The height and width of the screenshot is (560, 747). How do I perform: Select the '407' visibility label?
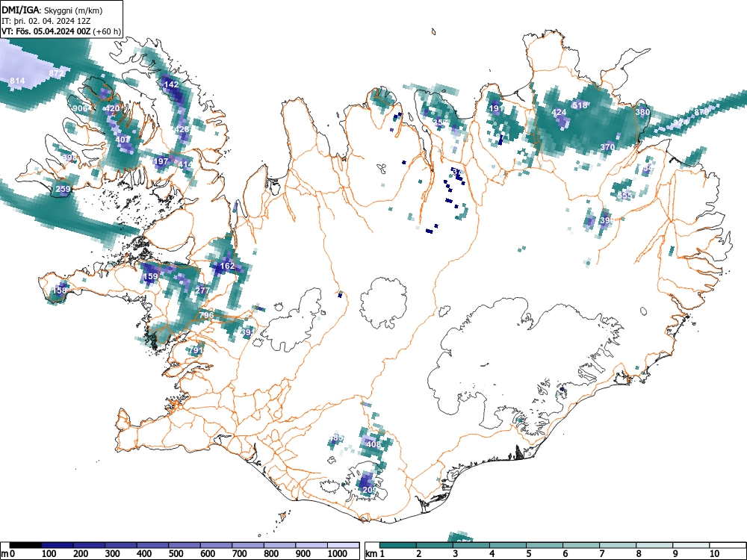click(x=123, y=140)
